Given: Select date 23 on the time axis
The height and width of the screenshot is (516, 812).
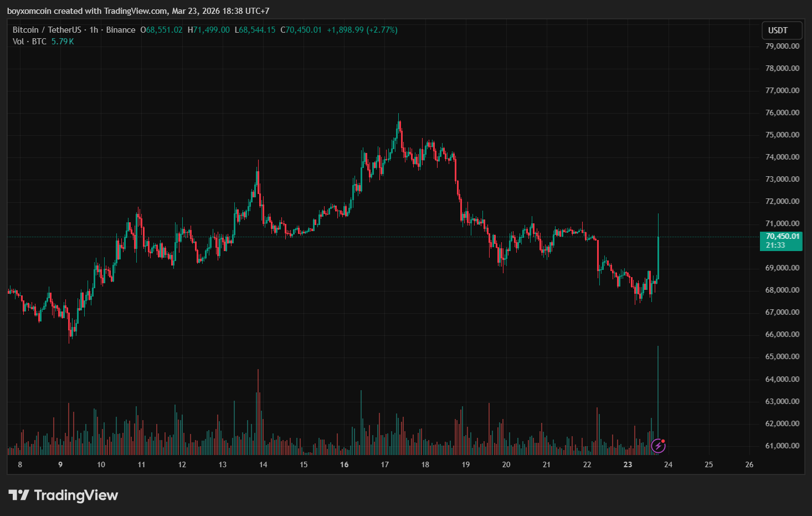Looking at the screenshot, I should (x=628, y=464).
